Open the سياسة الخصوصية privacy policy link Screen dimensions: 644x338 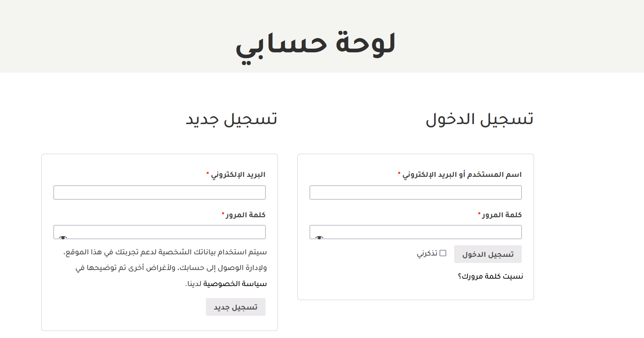(x=235, y=284)
